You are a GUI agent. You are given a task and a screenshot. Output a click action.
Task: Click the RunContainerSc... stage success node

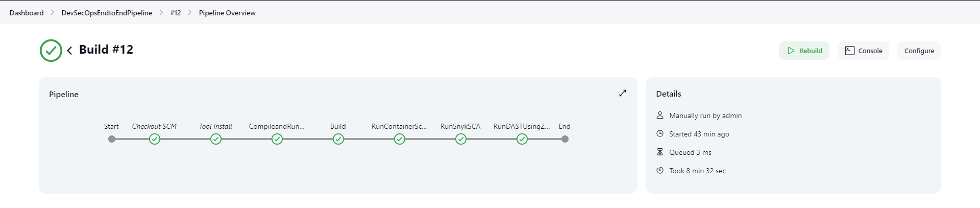click(400, 139)
